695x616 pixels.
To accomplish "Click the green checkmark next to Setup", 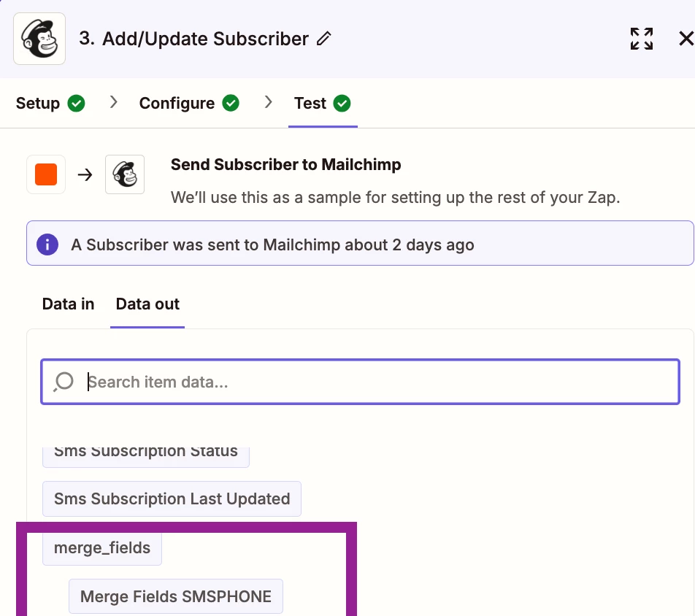I will pos(76,103).
